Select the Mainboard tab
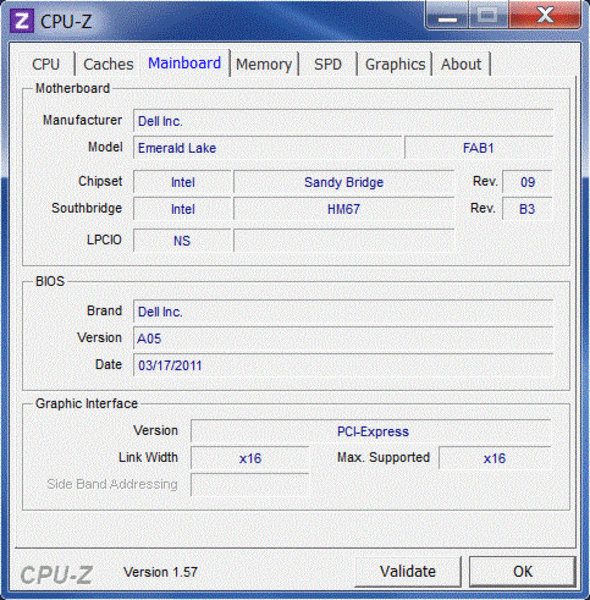Viewport: 590px width, 600px height. coord(184,63)
